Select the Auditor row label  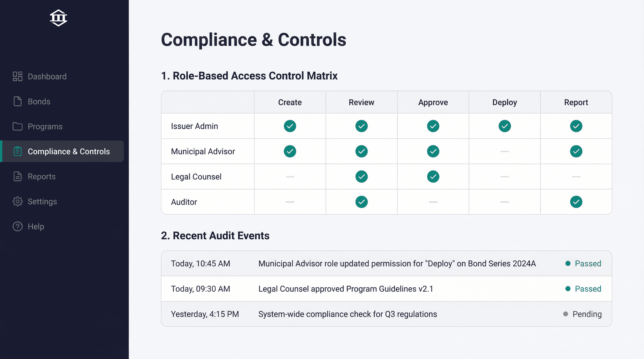coord(184,202)
